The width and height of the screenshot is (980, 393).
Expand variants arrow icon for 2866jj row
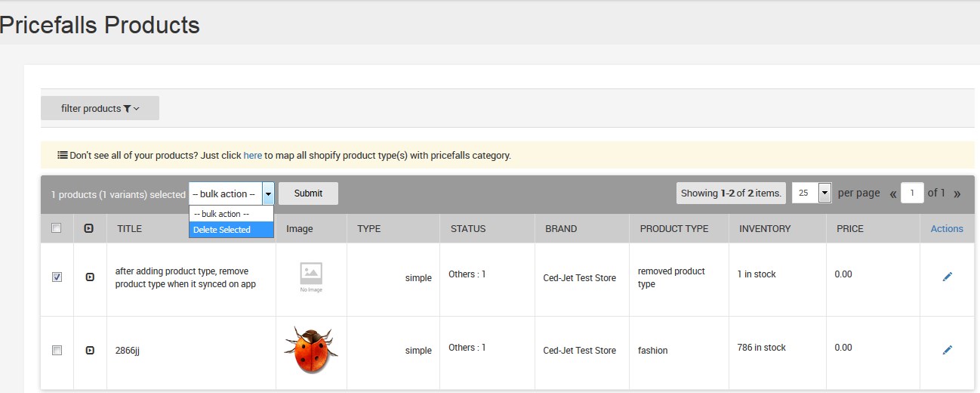(90, 351)
